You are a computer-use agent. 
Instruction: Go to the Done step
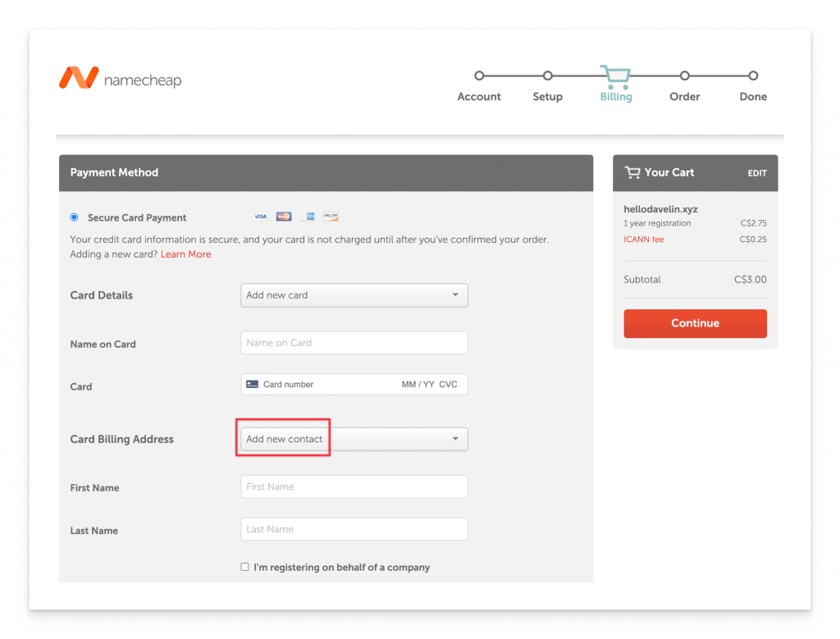click(753, 97)
